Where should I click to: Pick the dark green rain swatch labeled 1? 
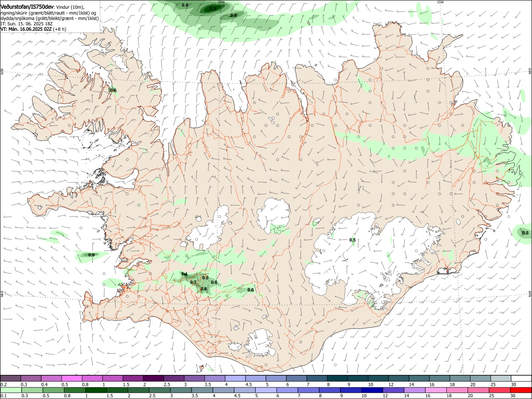tap(96, 390)
